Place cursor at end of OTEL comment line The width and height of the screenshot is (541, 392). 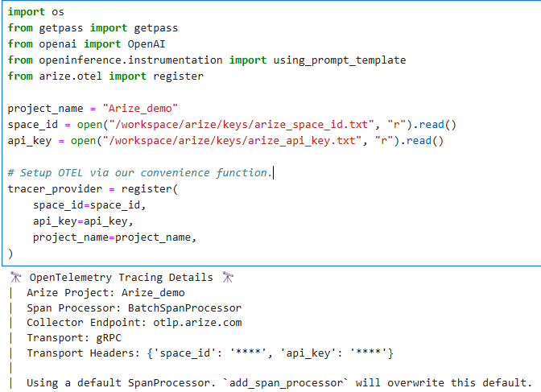(274, 173)
